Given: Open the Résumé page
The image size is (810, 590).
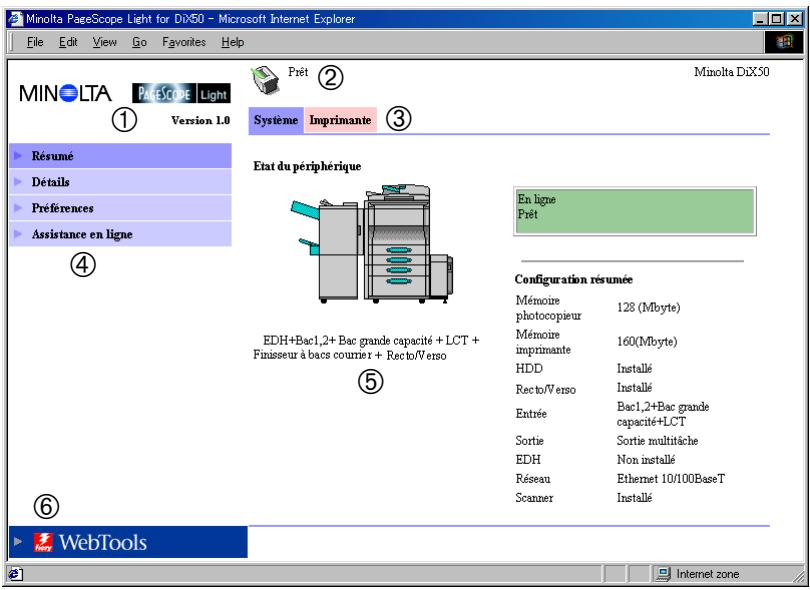Looking at the screenshot, I should click(x=120, y=156).
